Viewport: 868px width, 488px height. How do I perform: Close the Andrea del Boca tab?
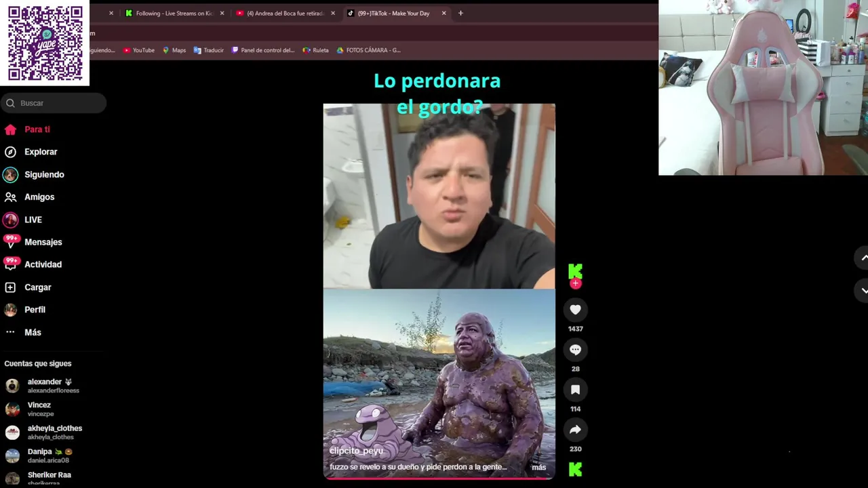pyautogui.click(x=333, y=13)
